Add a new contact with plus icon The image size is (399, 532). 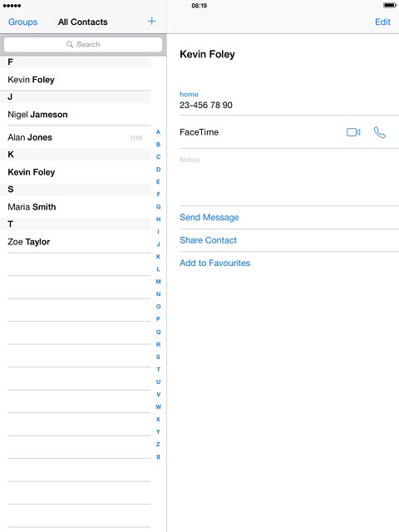[x=151, y=22]
